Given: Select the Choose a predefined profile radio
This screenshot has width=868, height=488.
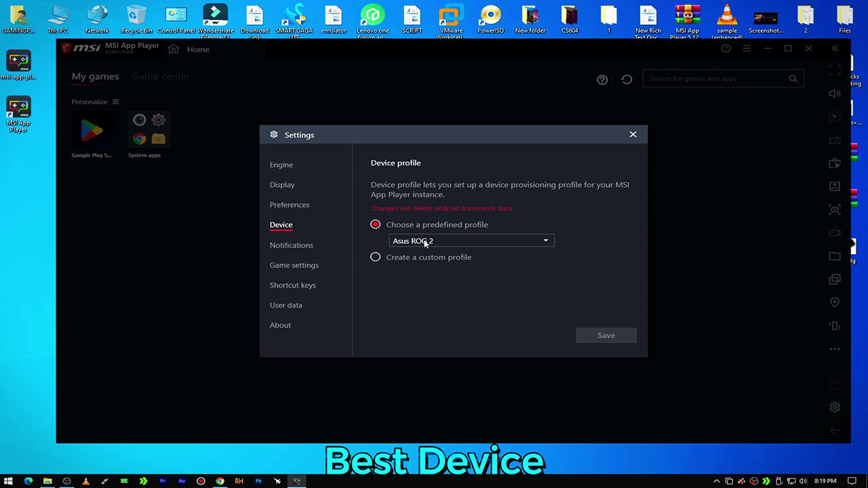Looking at the screenshot, I should pyautogui.click(x=375, y=224).
